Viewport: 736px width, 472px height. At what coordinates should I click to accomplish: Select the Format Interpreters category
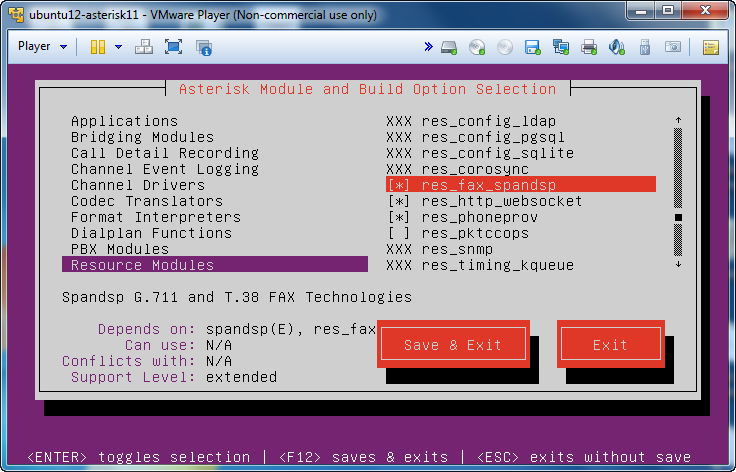click(156, 217)
